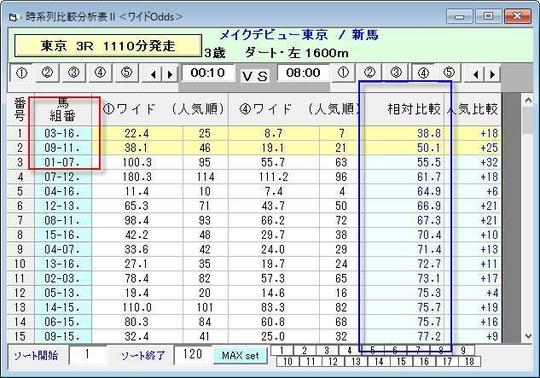Click the ④ワイド (人気順) column header
This screenshot has width=540, height=378.
[x=296, y=109]
